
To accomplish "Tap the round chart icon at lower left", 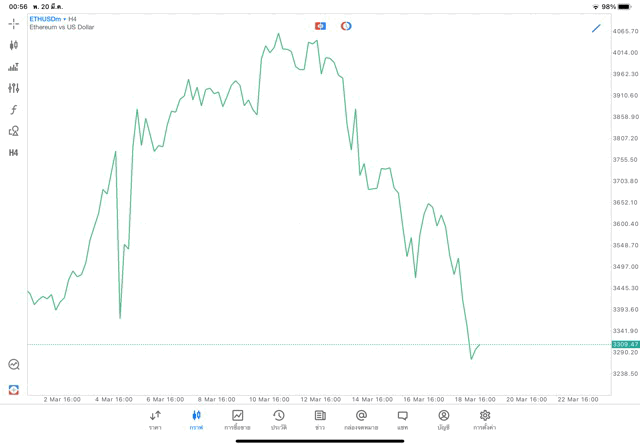I will (14, 365).
